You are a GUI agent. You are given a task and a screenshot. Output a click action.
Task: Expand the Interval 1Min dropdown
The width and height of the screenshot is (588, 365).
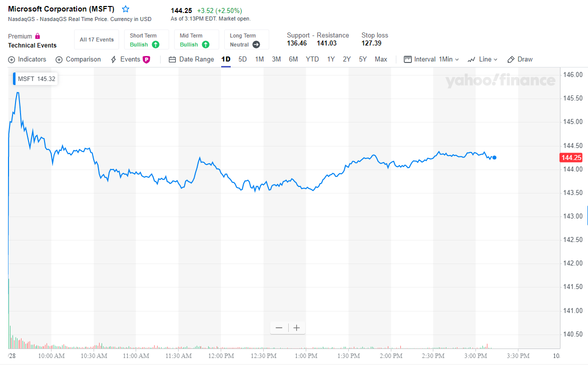tap(431, 59)
